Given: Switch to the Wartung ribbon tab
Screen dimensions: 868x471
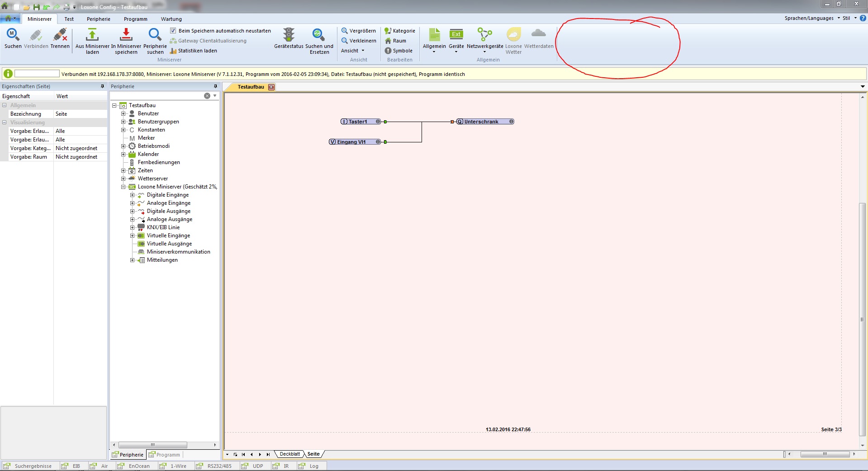Looking at the screenshot, I should click(171, 19).
